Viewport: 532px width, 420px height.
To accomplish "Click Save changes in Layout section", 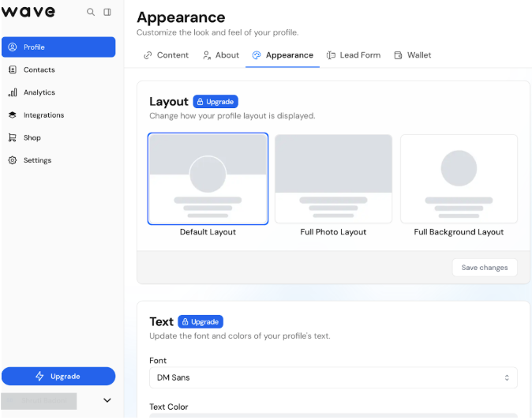I will point(485,268).
